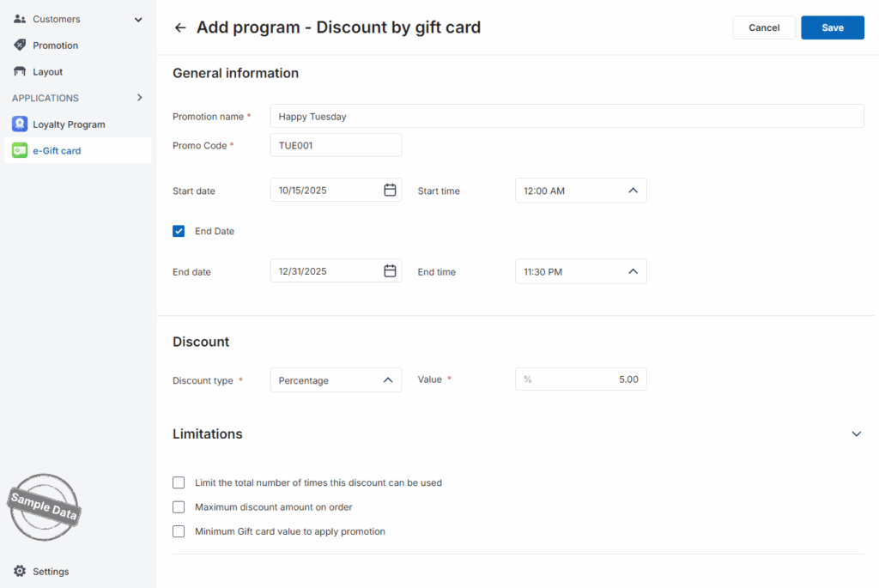Viewport: 879px width, 588px height.
Task: Open the Settings gear icon
Action: pos(20,572)
